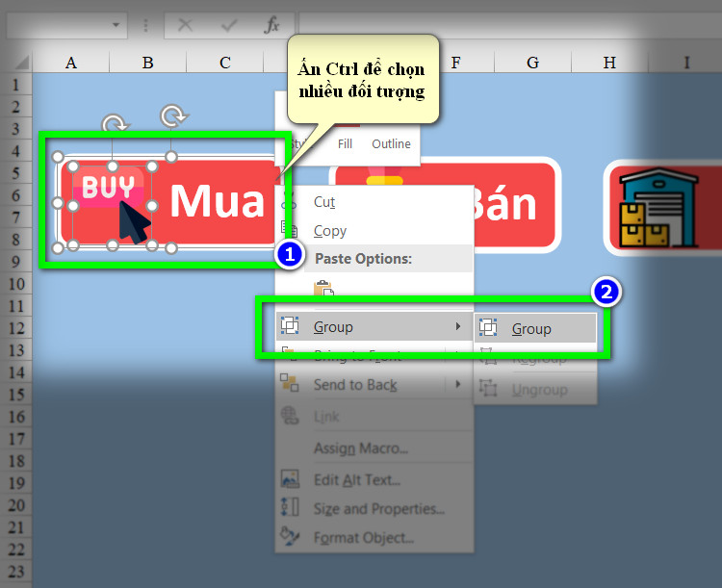This screenshot has height=588, width=722.
Task: Click the globe Link icon
Action: [x=290, y=416]
